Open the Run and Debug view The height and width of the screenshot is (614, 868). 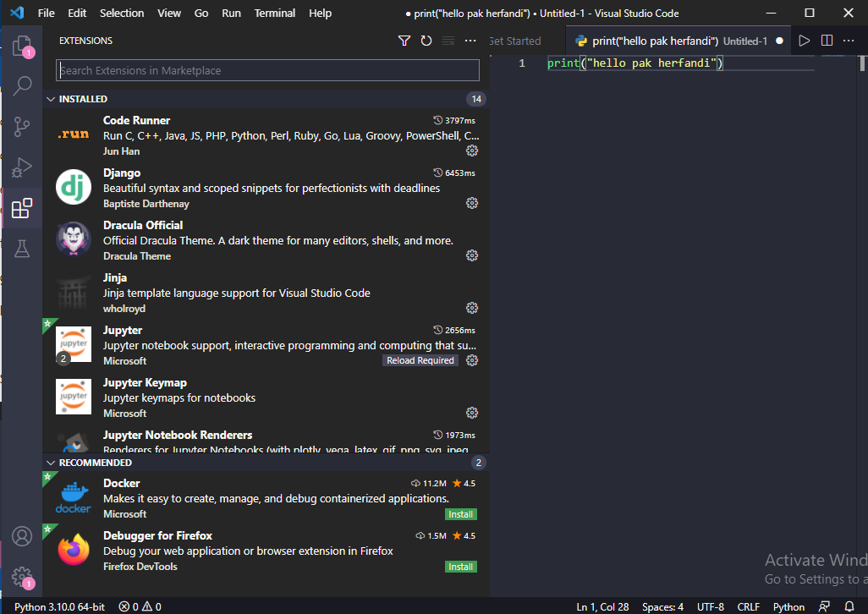23,167
